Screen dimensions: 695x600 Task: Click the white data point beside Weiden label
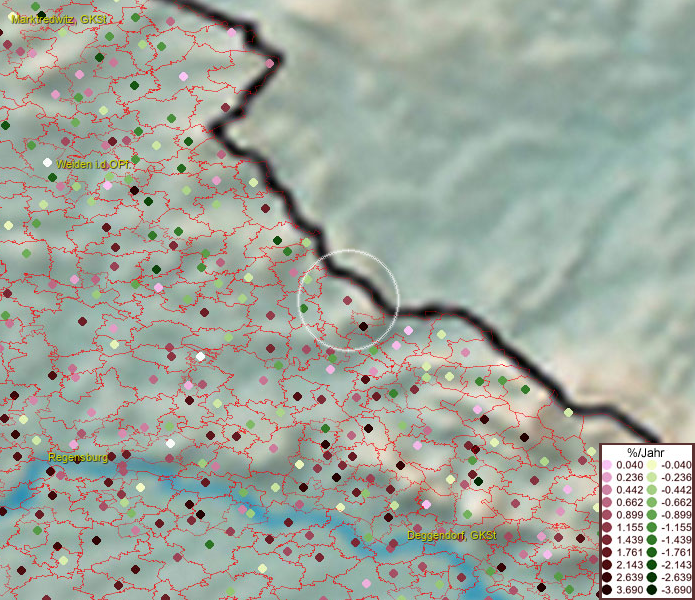pyautogui.click(x=47, y=163)
